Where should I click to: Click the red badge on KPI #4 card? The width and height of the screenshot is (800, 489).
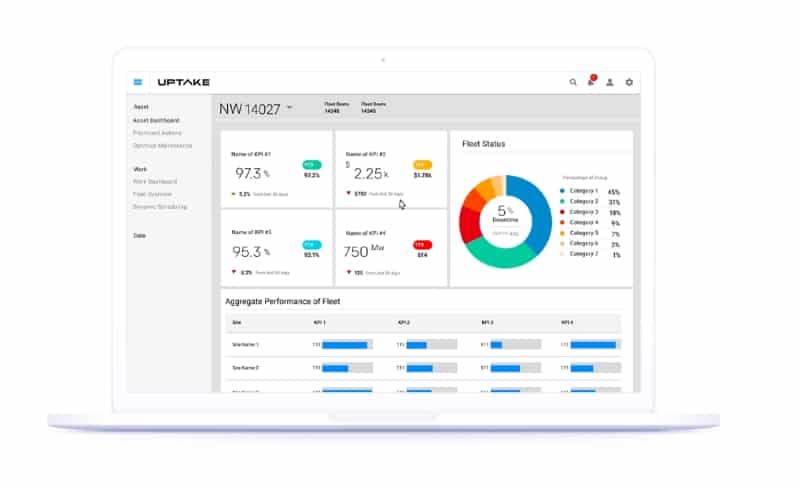[x=422, y=244]
